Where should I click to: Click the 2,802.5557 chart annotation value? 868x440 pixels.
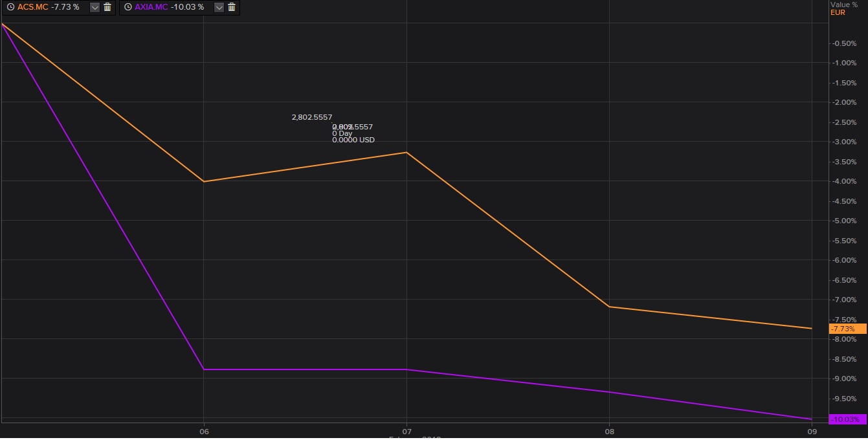tap(312, 117)
